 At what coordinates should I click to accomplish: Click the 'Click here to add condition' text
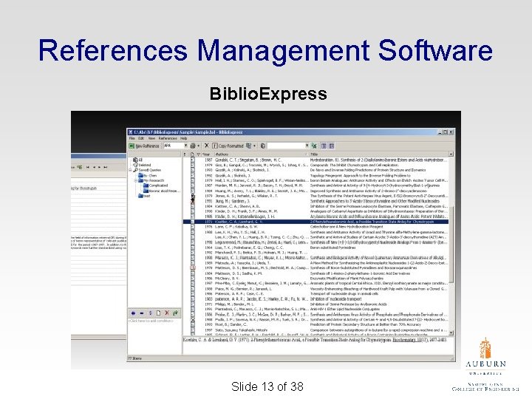(x=151, y=321)
